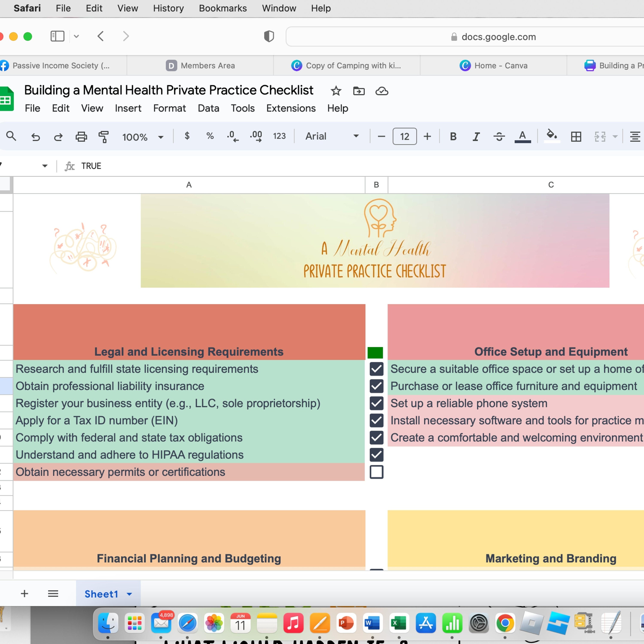
Task: Toggle bold formatting
Action: [453, 136]
